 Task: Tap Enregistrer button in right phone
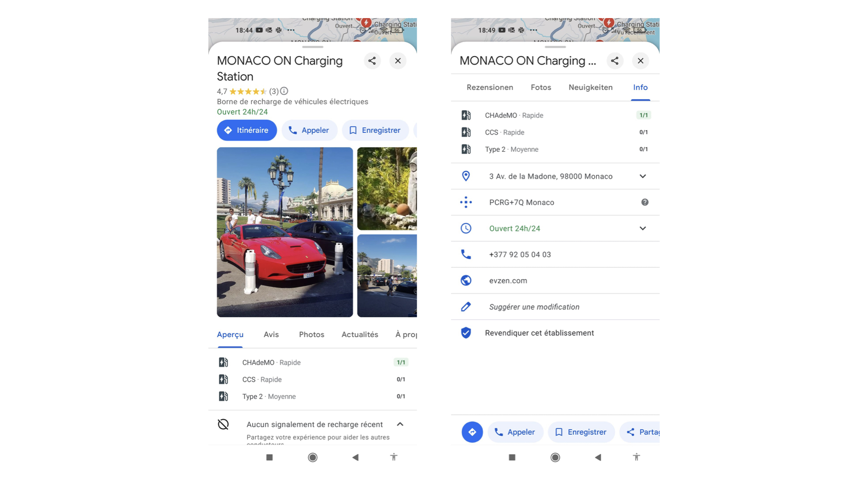pos(581,432)
